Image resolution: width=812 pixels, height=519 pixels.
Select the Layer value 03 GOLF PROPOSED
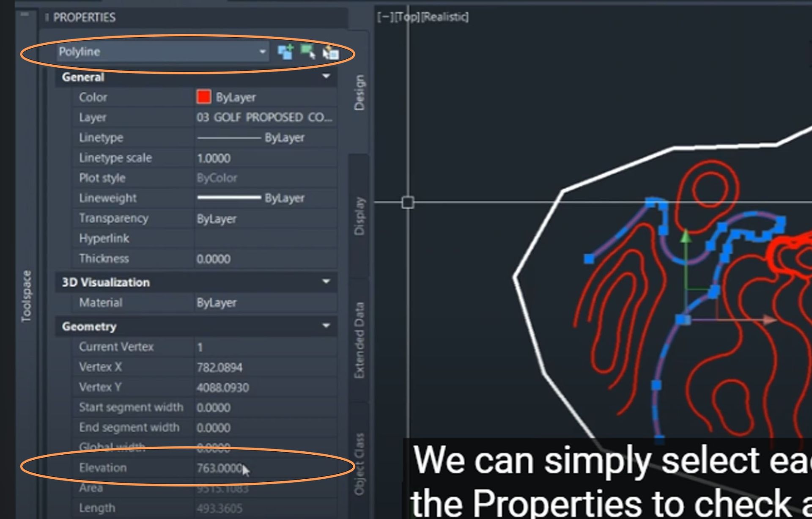[x=265, y=117]
